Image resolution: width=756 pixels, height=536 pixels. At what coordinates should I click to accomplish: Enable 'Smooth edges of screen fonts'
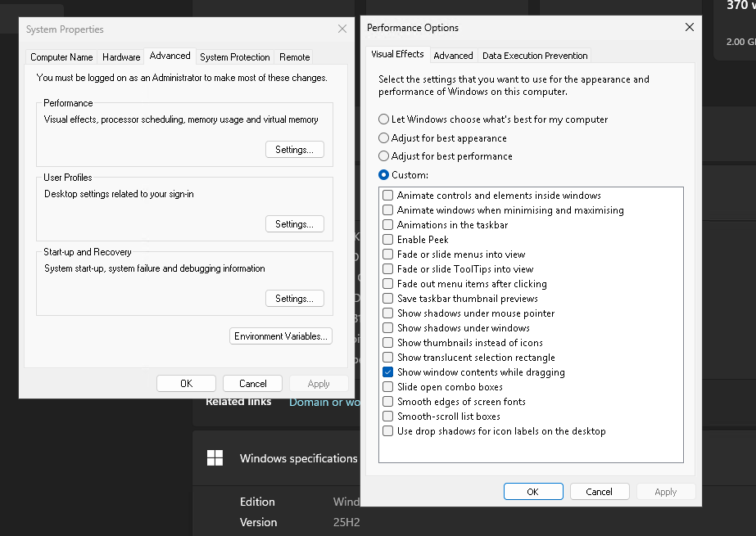tap(388, 402)
